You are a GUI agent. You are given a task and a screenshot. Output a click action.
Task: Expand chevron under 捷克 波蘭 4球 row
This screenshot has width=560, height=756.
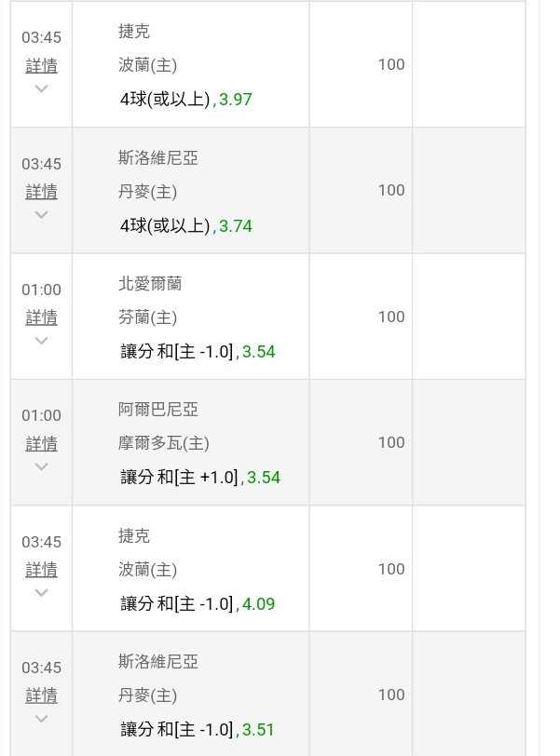point(42,88)
